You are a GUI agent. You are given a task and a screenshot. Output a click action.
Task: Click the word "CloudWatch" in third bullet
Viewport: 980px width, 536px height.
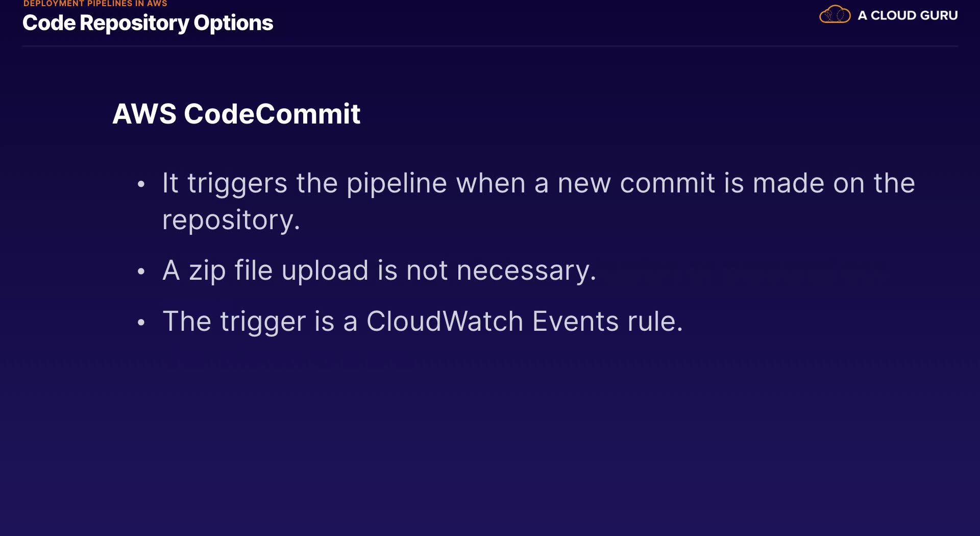click(x=445, y=322)
